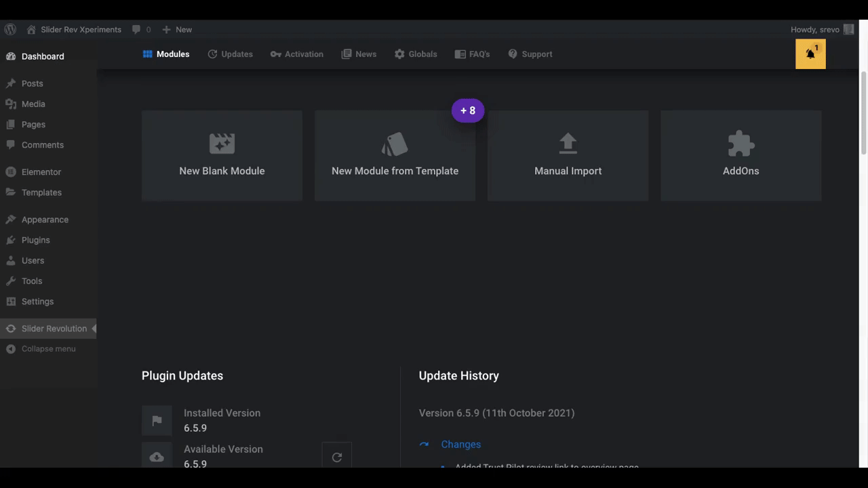Open the Globals tab
Image resolution: width=868 pixels, height=488 pixels.
click(416, 54)
